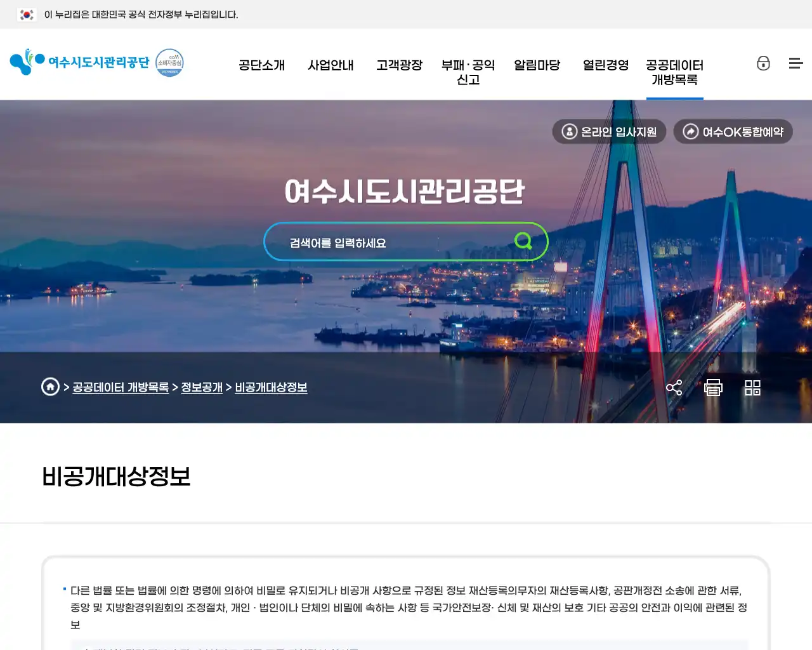Open the 알림마당 menu

pyautogui.click(x=537, y=65)
